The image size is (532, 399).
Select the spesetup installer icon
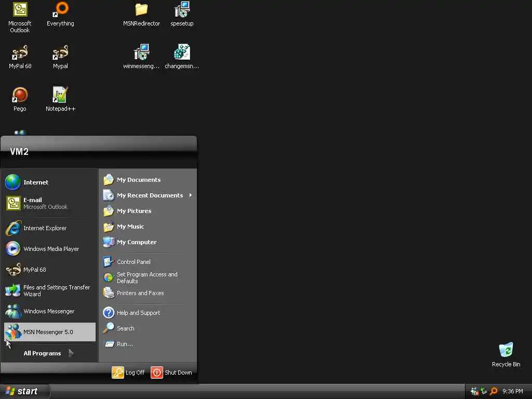(x=182, y=14)
